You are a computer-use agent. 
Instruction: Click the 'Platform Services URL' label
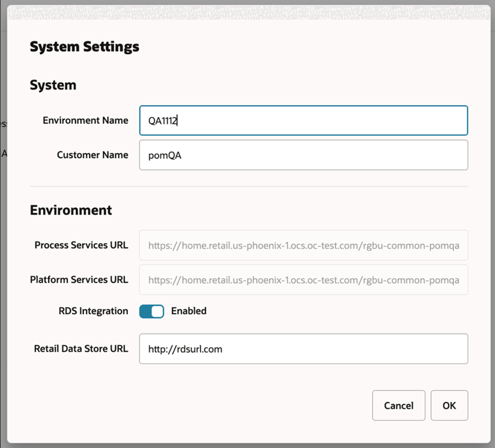79,280
